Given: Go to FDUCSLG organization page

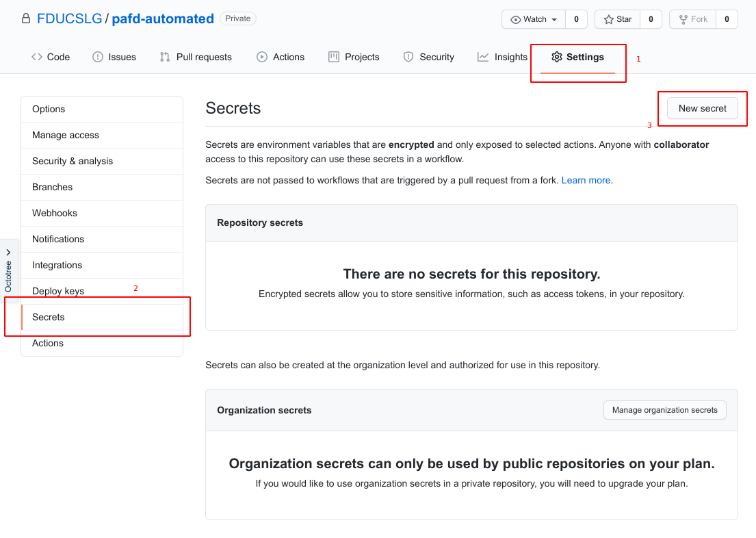Looking at the screenshot, I should pyautogui.click(x=68, y=18).
